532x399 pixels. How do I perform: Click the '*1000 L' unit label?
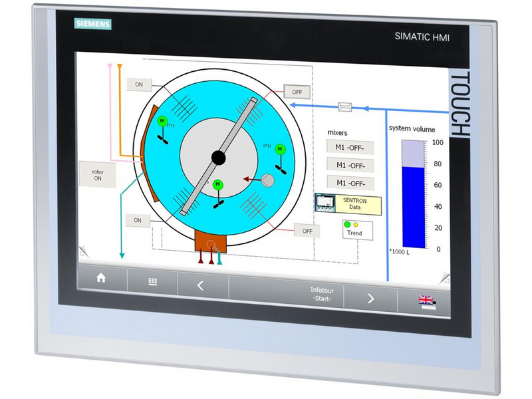400,252
